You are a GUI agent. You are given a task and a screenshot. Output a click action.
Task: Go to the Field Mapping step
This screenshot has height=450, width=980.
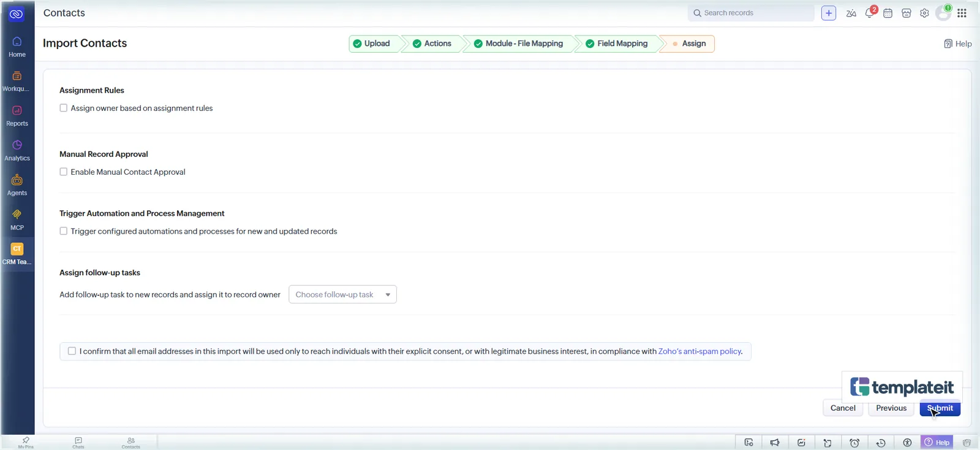click(x=617, y=44)
